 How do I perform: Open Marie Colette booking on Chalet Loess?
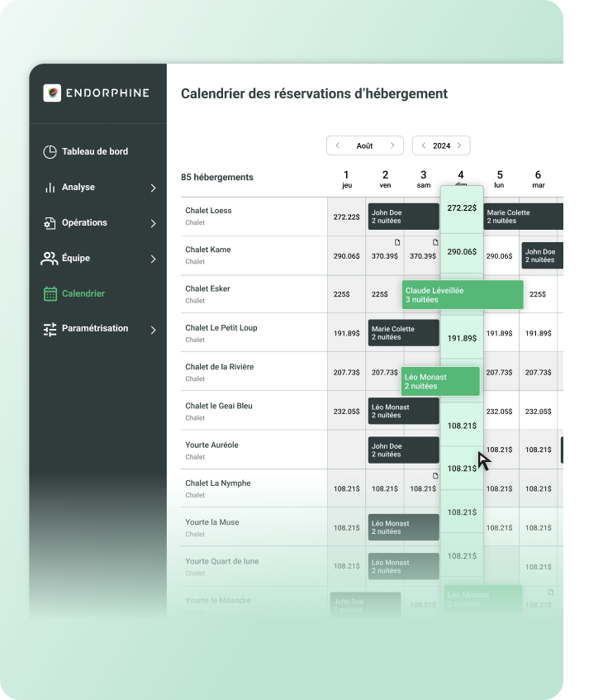tap(523, 217)
